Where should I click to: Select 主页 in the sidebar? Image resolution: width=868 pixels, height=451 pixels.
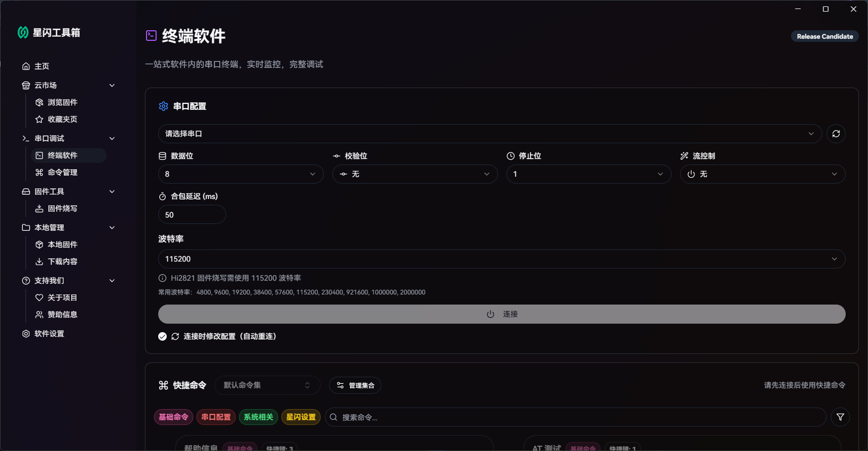[41, 66]
